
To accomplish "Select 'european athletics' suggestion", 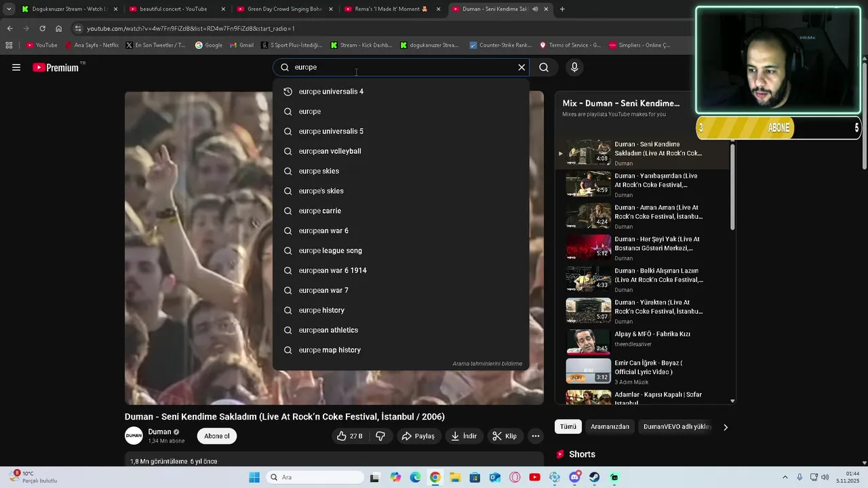I will [x=401, y=330].
